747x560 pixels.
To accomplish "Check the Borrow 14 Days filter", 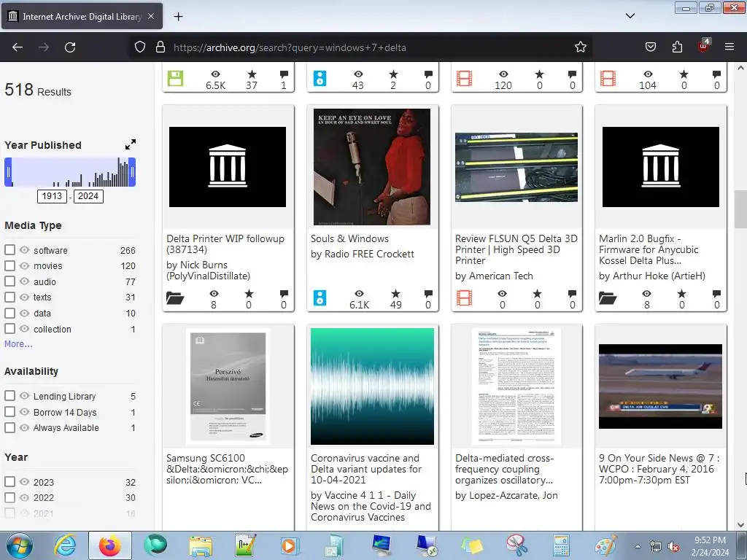I will coord(9,411).
